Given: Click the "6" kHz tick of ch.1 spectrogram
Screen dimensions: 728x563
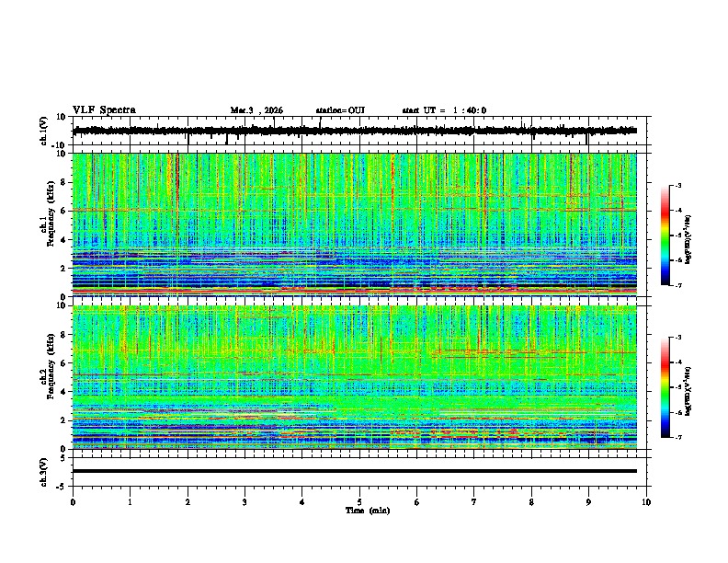Looking at the screenshot, I should click(63, 211).
